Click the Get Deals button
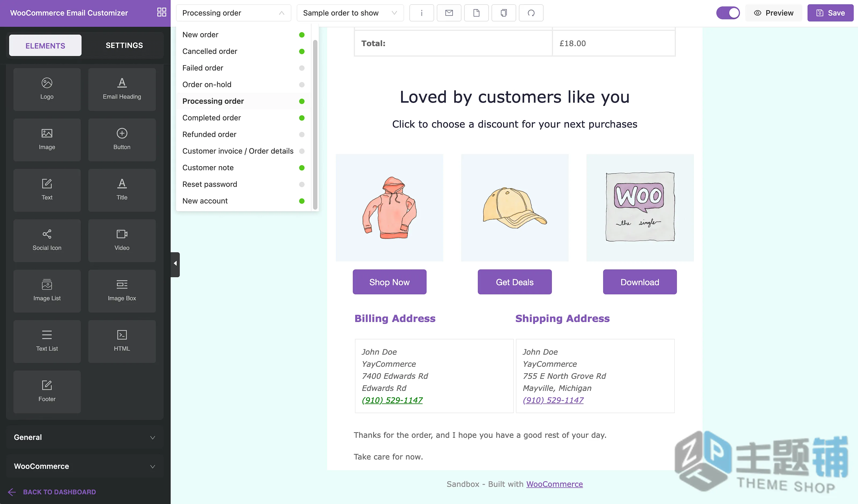Screen dimensions: 858x504 [x=515, y=282]
